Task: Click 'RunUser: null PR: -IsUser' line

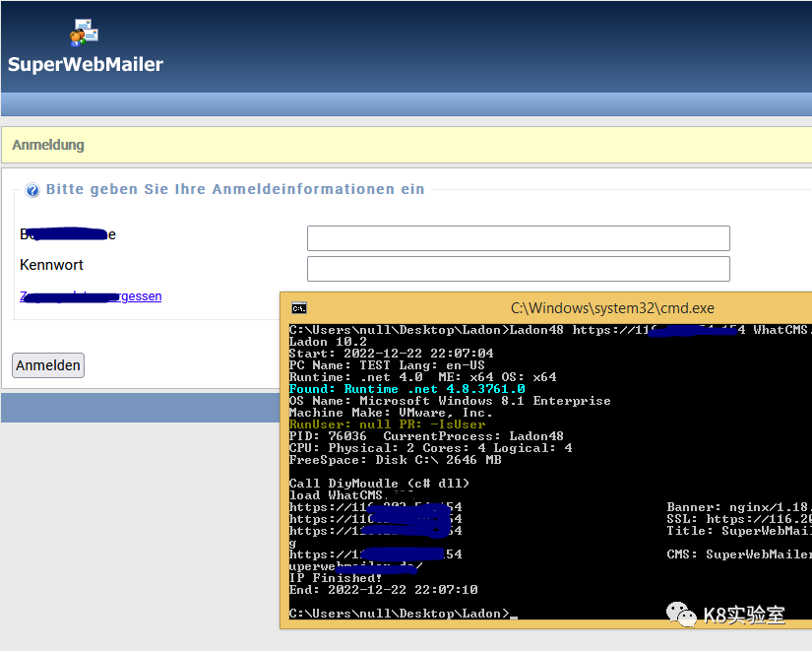Action: click(x=387, y=424)
